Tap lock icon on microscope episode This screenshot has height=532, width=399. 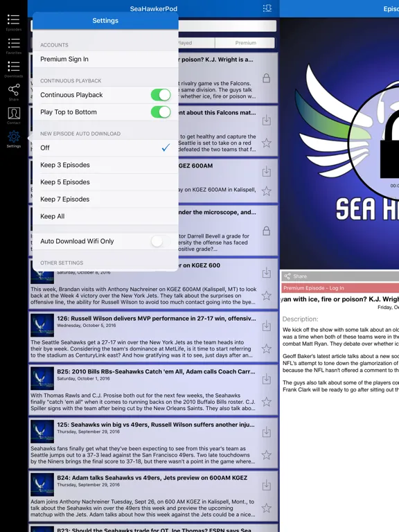(x=266, y=231)
